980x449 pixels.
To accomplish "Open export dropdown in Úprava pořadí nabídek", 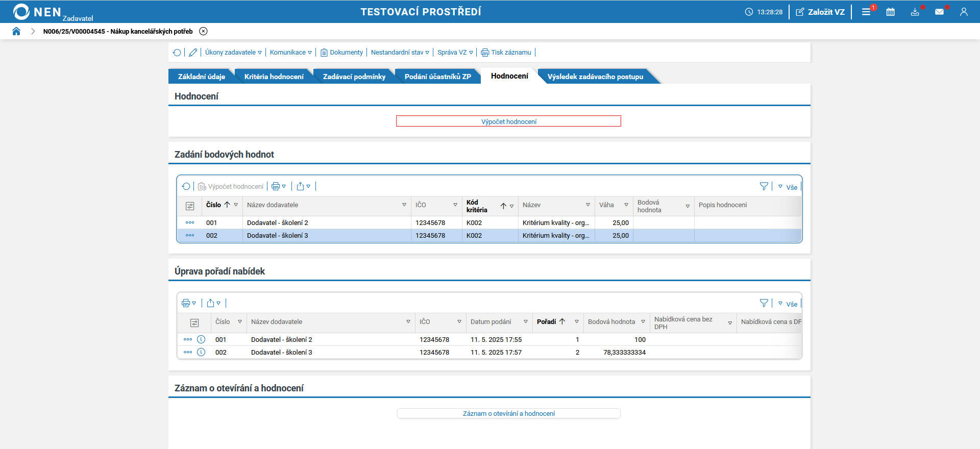I will [x=213, y=303].
